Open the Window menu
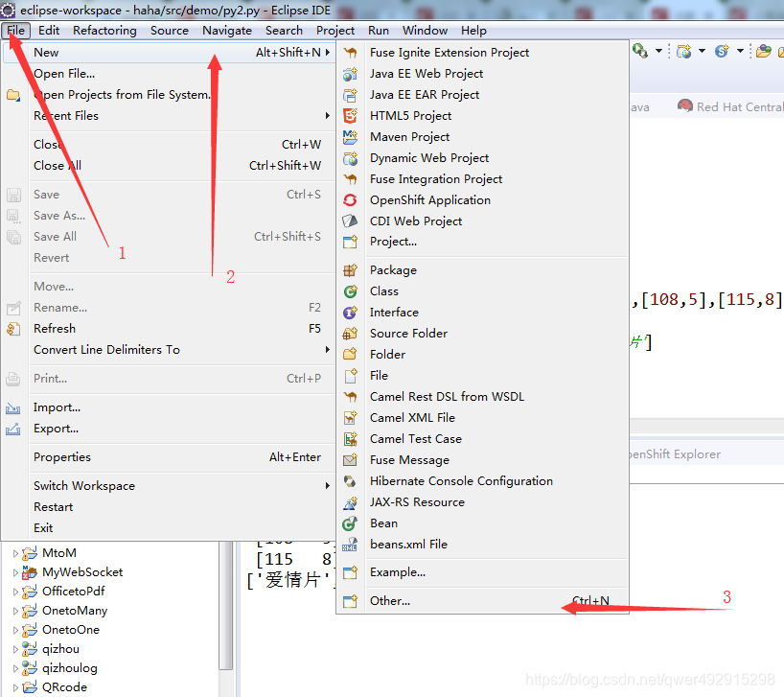 (425, 31)
